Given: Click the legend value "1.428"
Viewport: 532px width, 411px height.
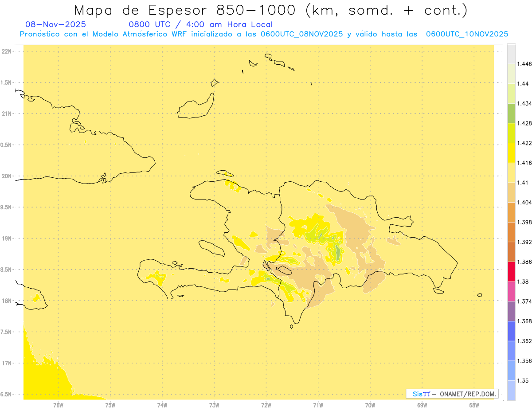Looking at the screenshot, I should pos(525,123).
